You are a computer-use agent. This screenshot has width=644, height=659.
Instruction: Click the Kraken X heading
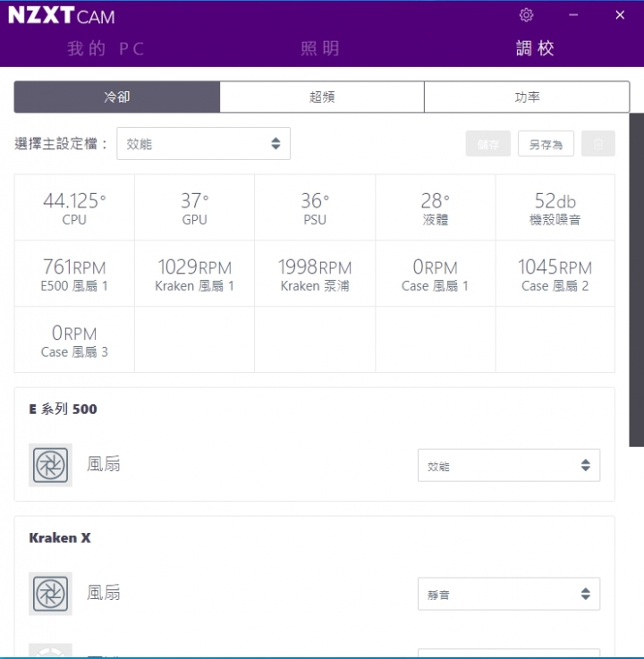[60, 538]
